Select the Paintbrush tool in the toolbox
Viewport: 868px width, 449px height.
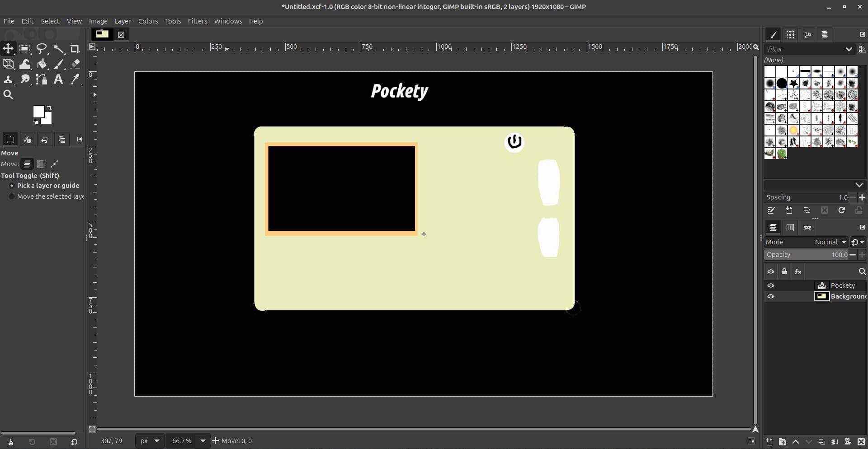[59, 64]
